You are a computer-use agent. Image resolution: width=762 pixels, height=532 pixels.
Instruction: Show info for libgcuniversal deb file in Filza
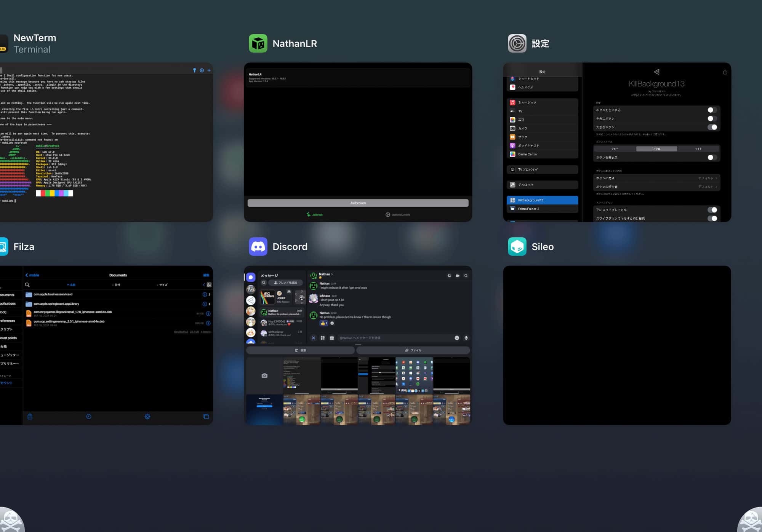pos(208,314)
